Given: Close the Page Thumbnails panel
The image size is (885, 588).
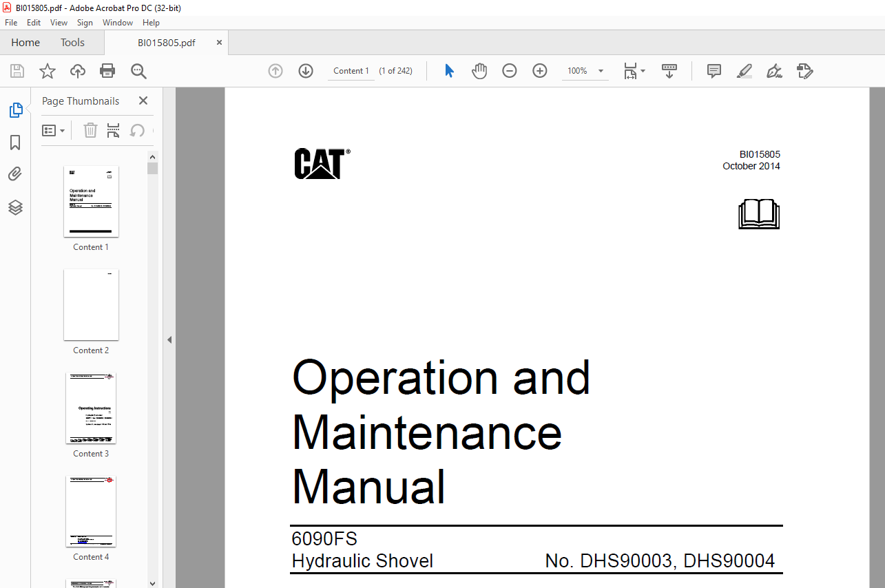Looking at the screenshot, I should [x=143, y=101].
